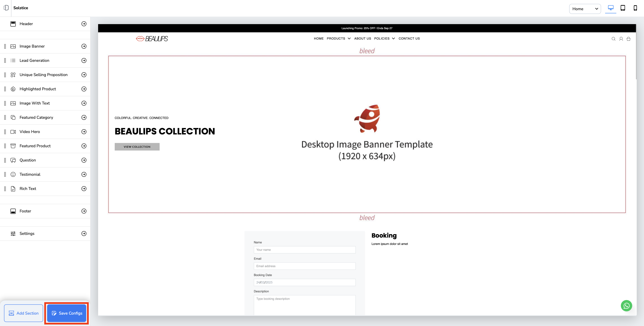Expand the PRODUCTS menu chevron
Viewport: 644px width, 326px height.
(x=349, y=39)
